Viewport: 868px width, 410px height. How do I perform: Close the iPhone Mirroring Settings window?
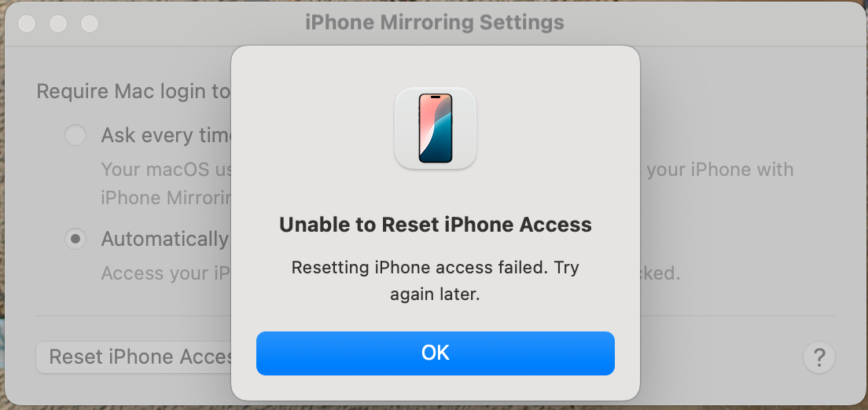tap(27, 24)
